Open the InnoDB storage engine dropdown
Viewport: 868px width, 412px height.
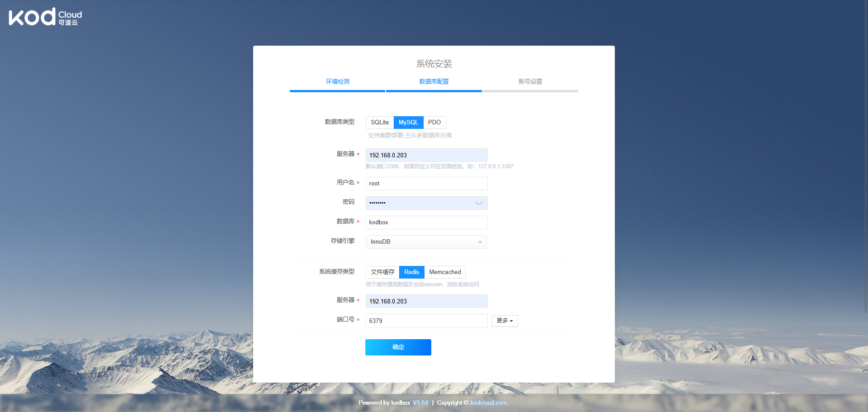pos(426,242)
